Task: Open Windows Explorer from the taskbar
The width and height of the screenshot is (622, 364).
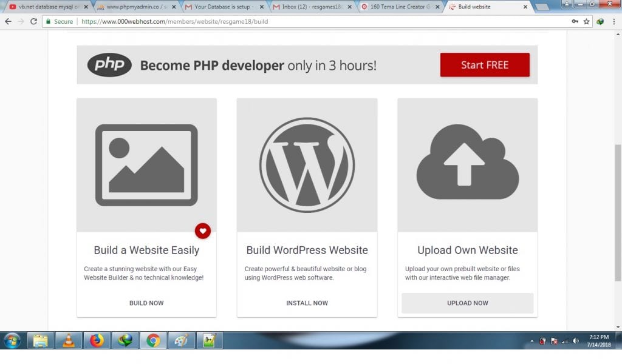Action: click(x=40, y=340)
